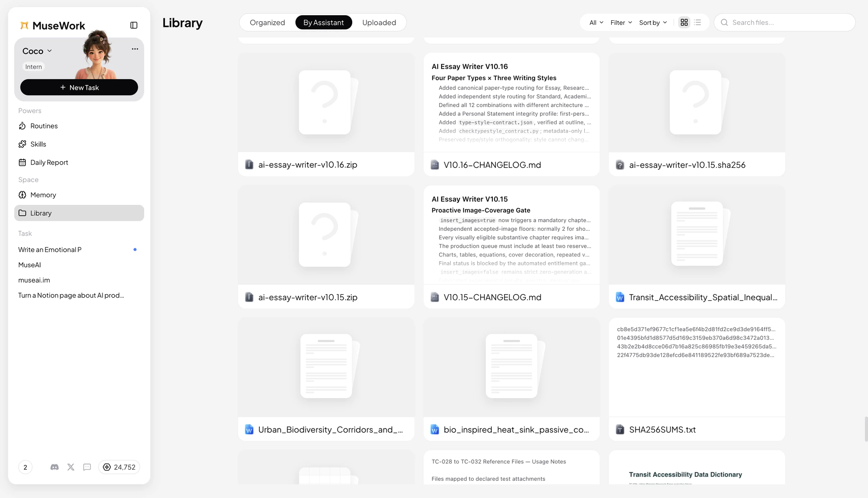The image size is (868, 498).
Task: Open the Urban_Biodiversity_Corridors document thumbnail
Action: (x=326, y=367)
